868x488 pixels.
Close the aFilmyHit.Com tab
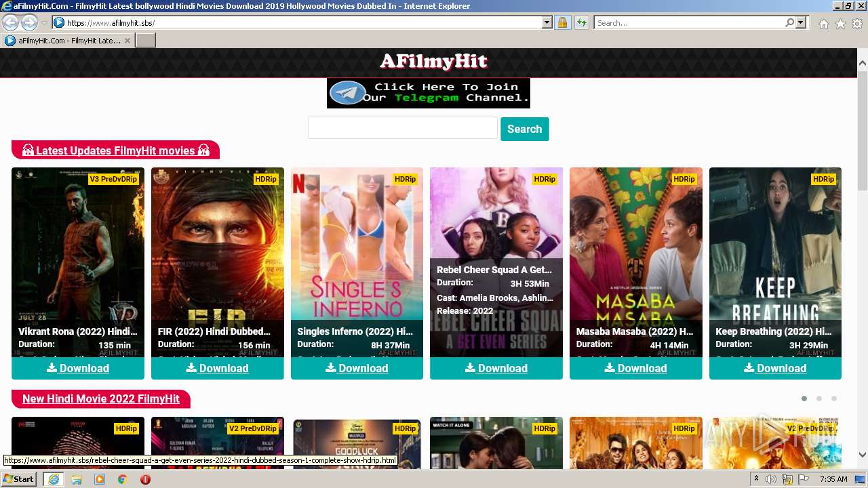coord(127,41)
